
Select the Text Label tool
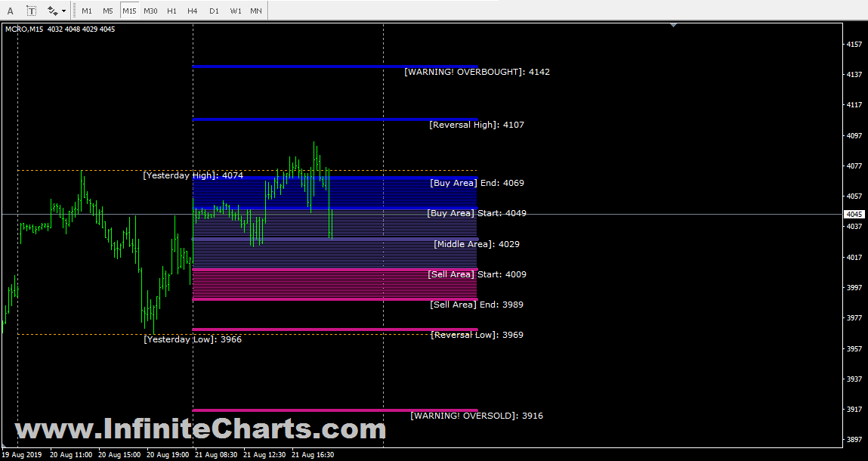(31, 10)
